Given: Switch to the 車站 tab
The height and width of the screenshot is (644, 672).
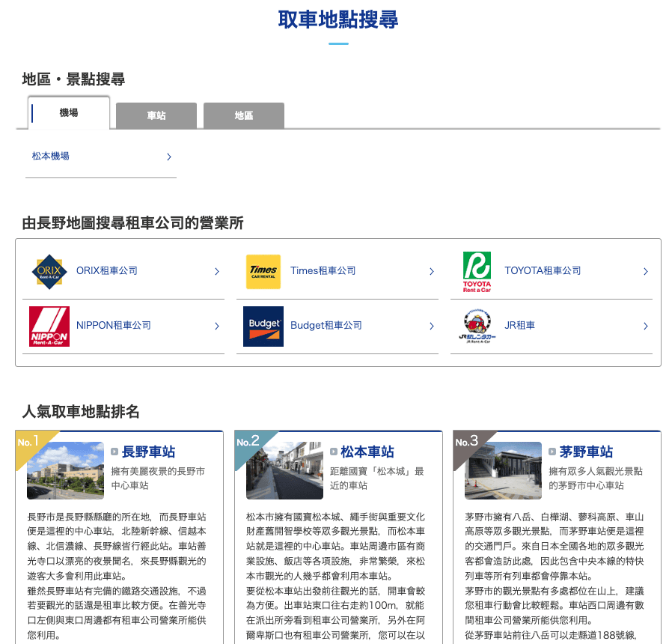Looking at the screenshot, I should [x=156, y=116].
